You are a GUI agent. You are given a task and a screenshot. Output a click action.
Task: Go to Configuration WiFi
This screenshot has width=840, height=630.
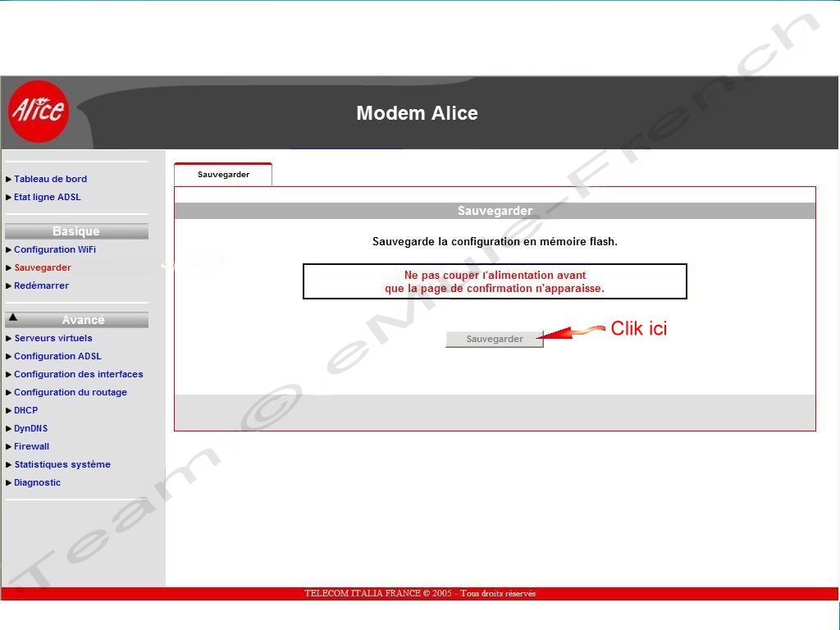pyautogui.click(x=55, y=249)
